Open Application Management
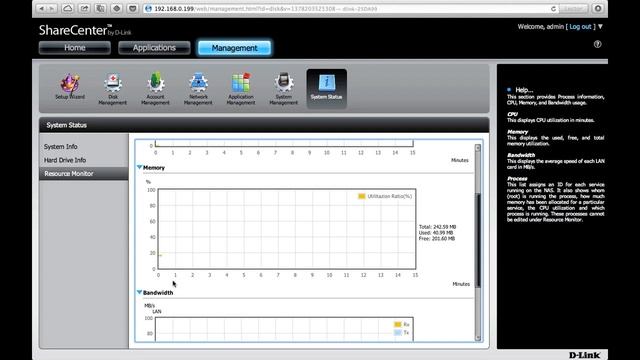The height and width of the screenshot is (360, 640). tap(241, 89)
